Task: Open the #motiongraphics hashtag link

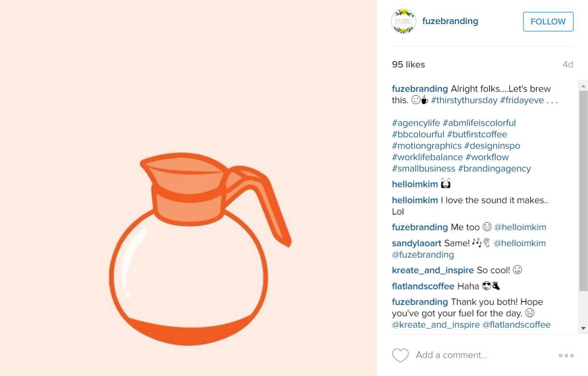Action: [x=427, y=146]
